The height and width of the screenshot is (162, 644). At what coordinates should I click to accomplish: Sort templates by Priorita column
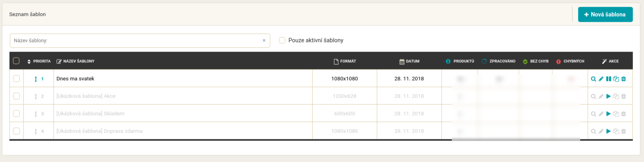click(39, 61)
